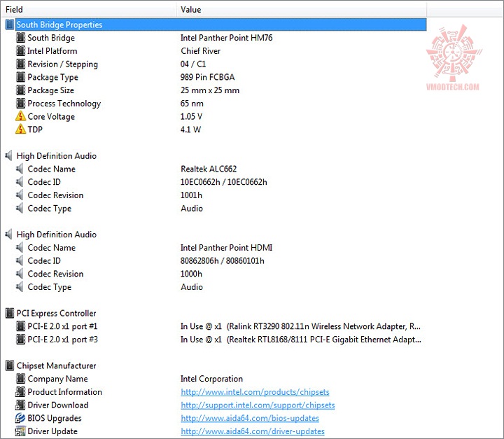Click the Driver Update icon
The image size is (504, 439).
[20, 431]
